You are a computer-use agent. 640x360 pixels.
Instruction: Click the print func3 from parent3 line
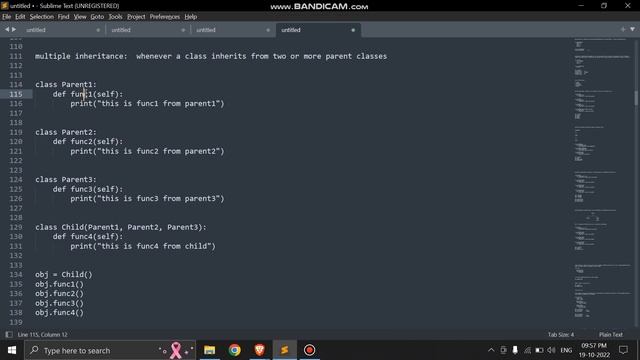point(147,199)
